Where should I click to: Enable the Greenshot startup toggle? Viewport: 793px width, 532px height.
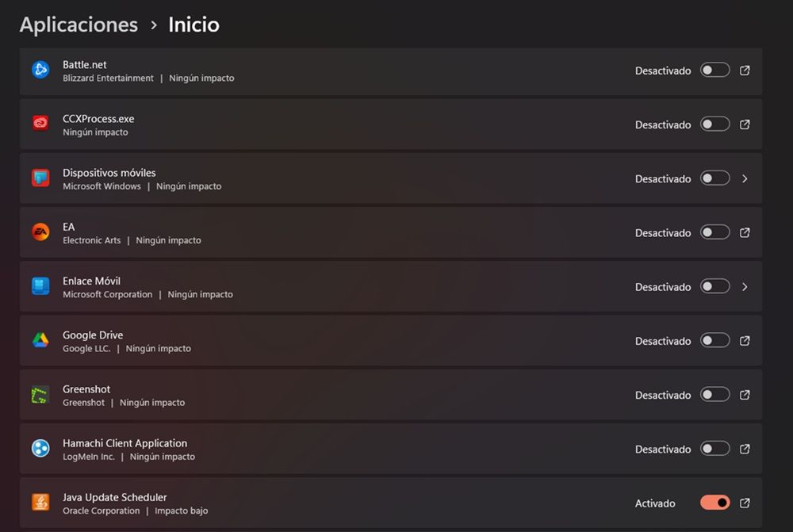[714, 394]
